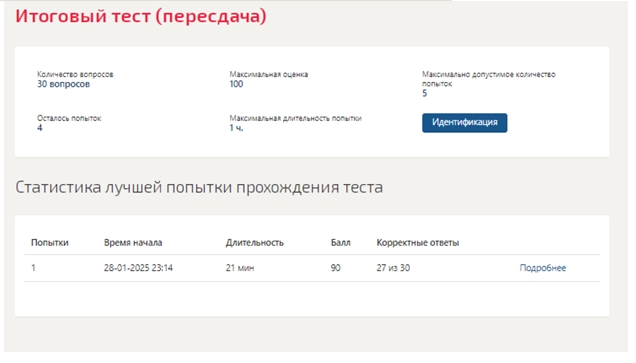This screenshot has width=636, height=363.
Task: Click the Время начала column header
Action: tap(133, 243)
